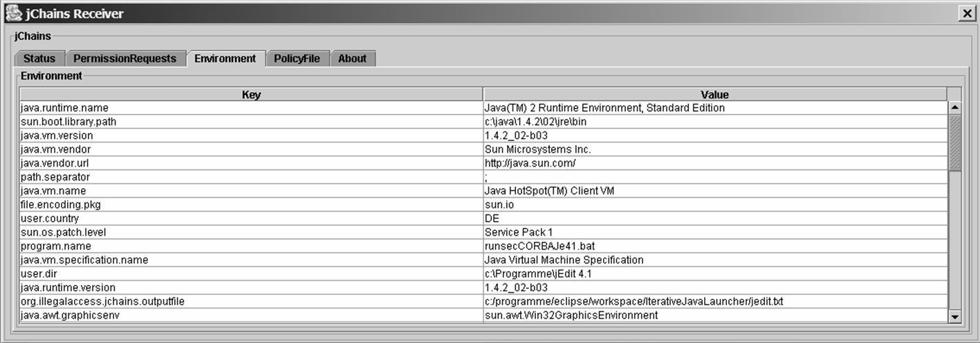This screenshot has width=980, height=343.
Task: Click the Value column header
Action: click(715, 95)
